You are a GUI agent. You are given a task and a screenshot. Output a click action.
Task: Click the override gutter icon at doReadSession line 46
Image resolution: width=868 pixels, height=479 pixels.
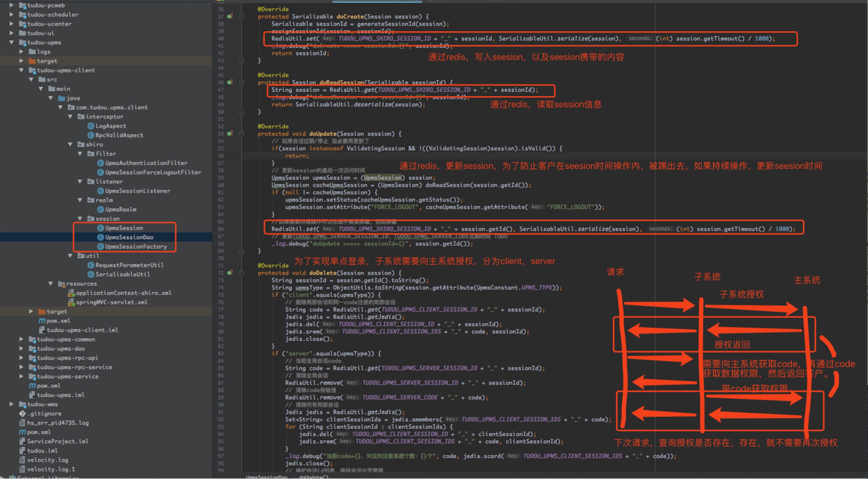click(230, 82)
